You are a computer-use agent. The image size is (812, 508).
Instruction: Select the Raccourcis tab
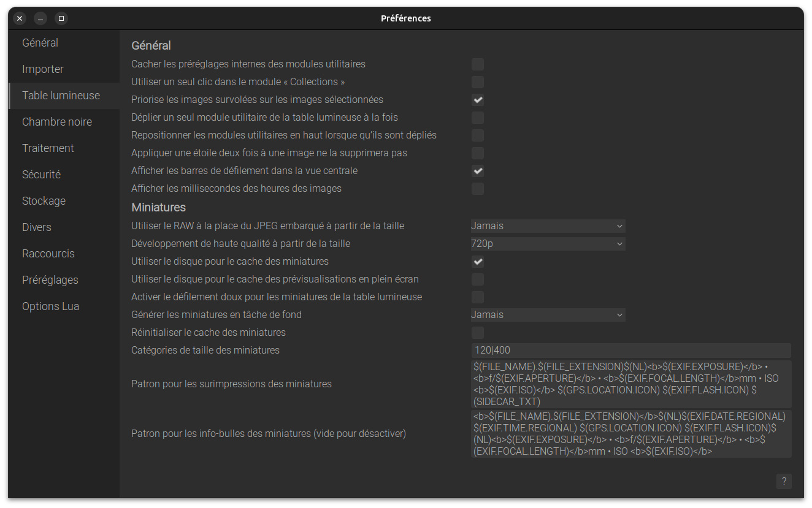pyautogui.click(x=48, y=254)
